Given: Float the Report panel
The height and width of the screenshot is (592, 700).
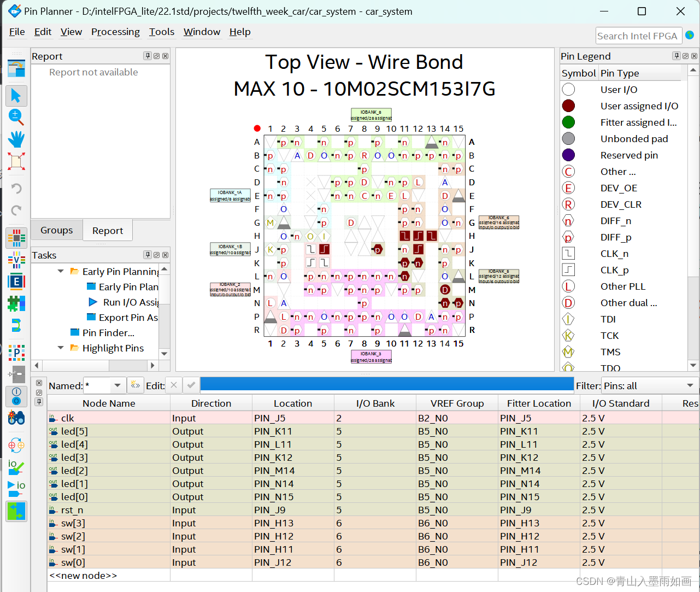Looking at the screenshot, I should [x=156, y=56].
